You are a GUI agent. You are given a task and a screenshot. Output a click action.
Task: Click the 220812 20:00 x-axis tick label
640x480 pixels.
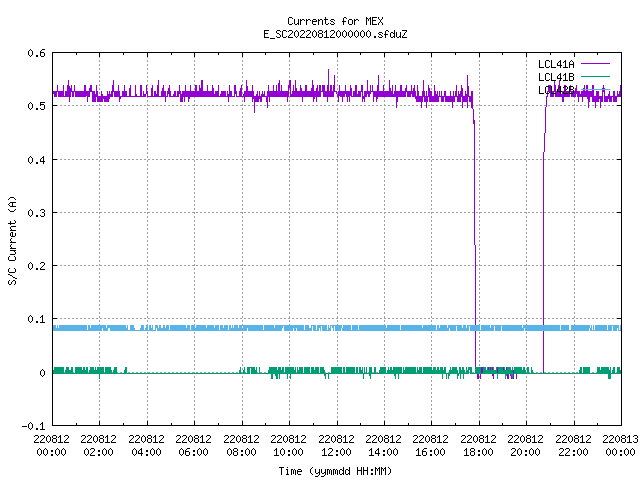tap(525, 446)
